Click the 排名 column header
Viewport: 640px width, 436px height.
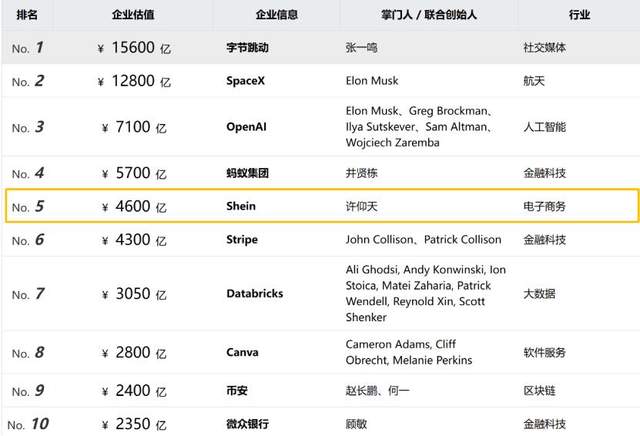tap(25, 17)
